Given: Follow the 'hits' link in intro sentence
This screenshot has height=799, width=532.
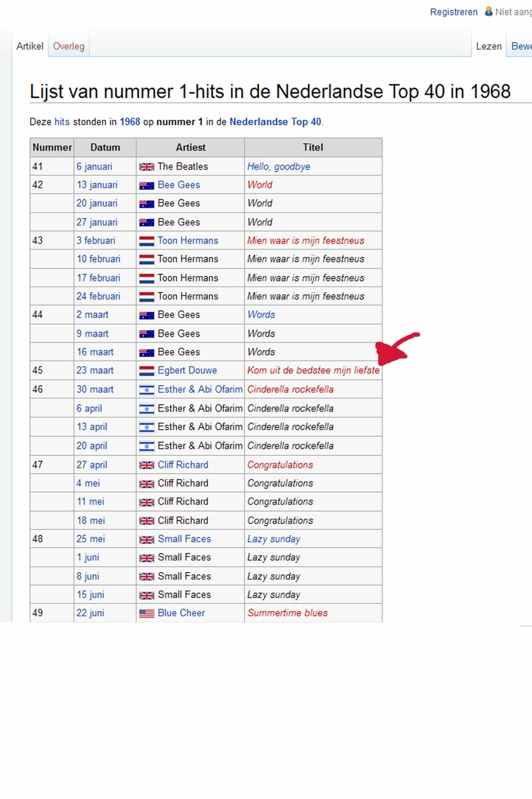Looking at the screenshot, I should [x=62, y=122].
